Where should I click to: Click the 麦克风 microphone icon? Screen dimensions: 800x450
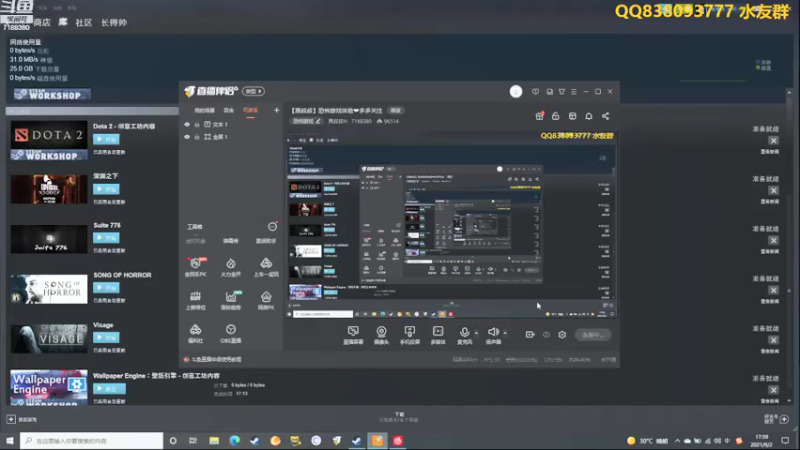(464, 332)
